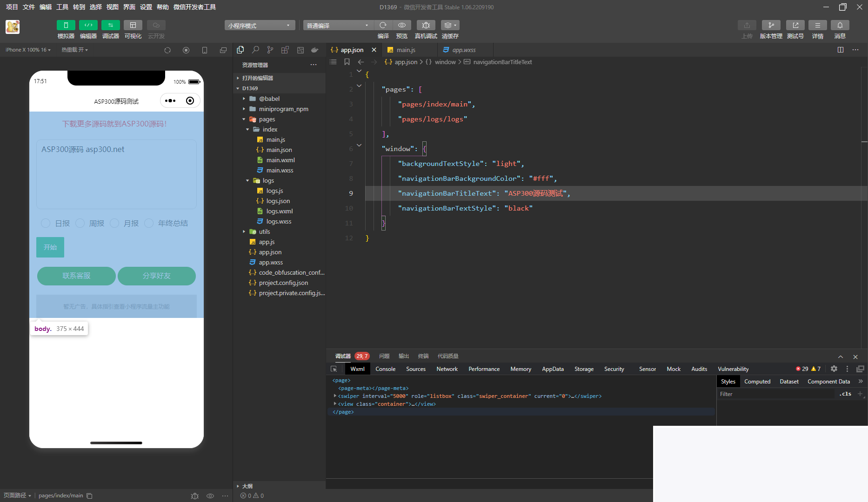Select the 年终总结 radio button
Screen dimensions: 868x502
tap(149, 224)
